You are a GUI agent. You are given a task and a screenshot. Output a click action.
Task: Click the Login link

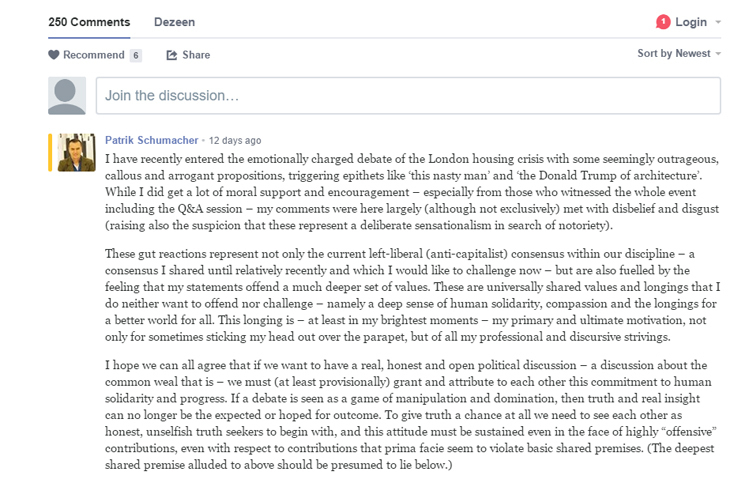click(691, 22)
